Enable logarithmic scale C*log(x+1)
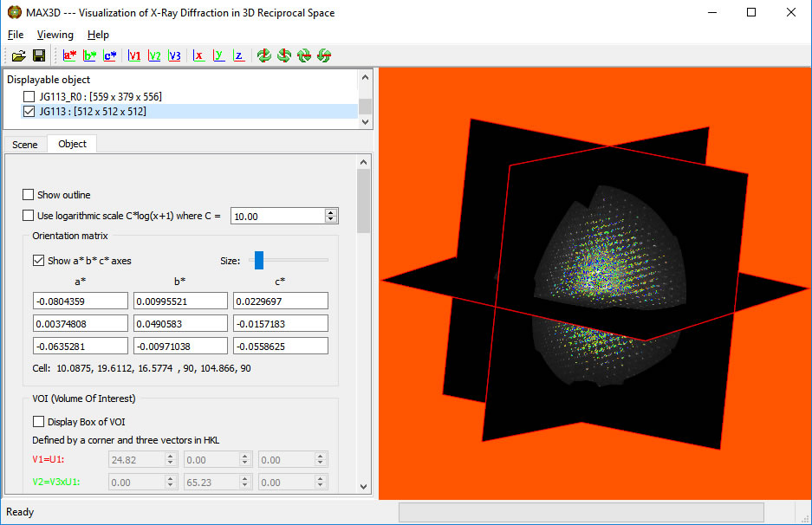The width and height of the screenshot is (812, 525). [x=27, y=215]
